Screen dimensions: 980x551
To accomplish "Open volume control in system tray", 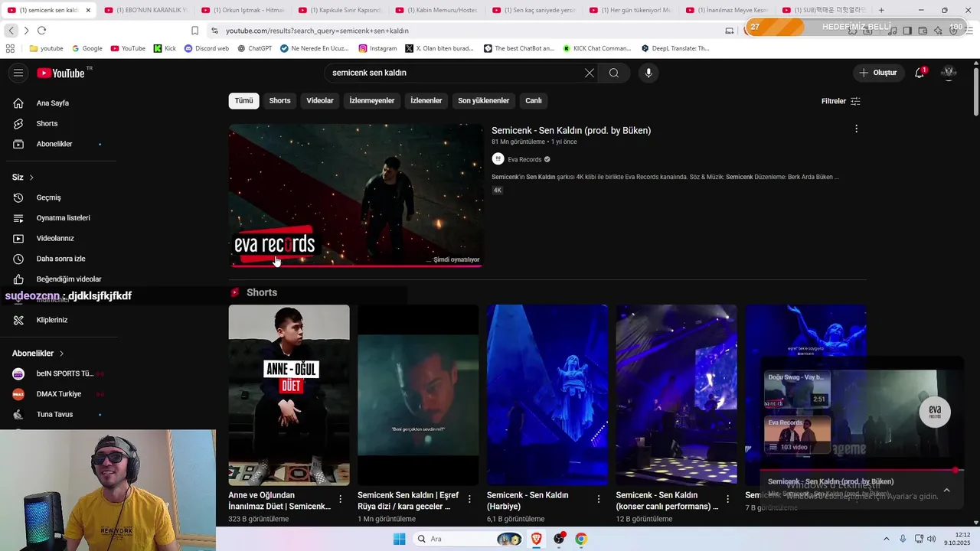I will tap(931, 539).
